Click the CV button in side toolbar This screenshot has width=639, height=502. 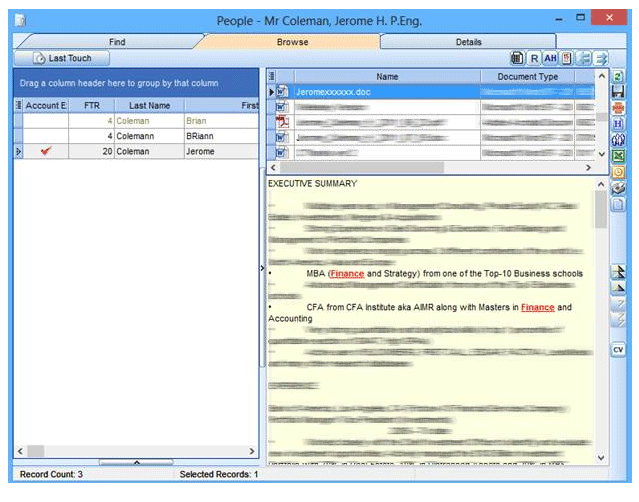coord(618,350)
